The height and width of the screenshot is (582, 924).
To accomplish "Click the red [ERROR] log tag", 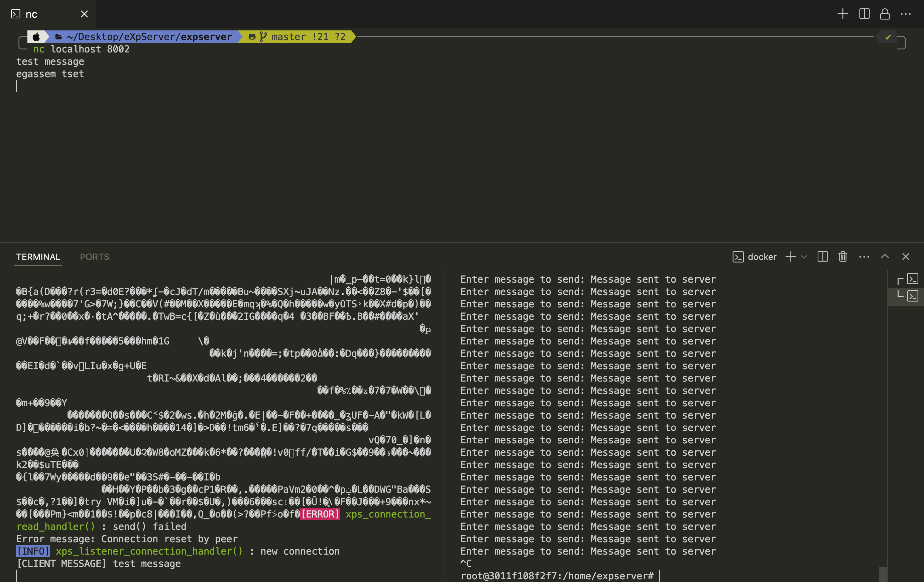I will [320, 514].
